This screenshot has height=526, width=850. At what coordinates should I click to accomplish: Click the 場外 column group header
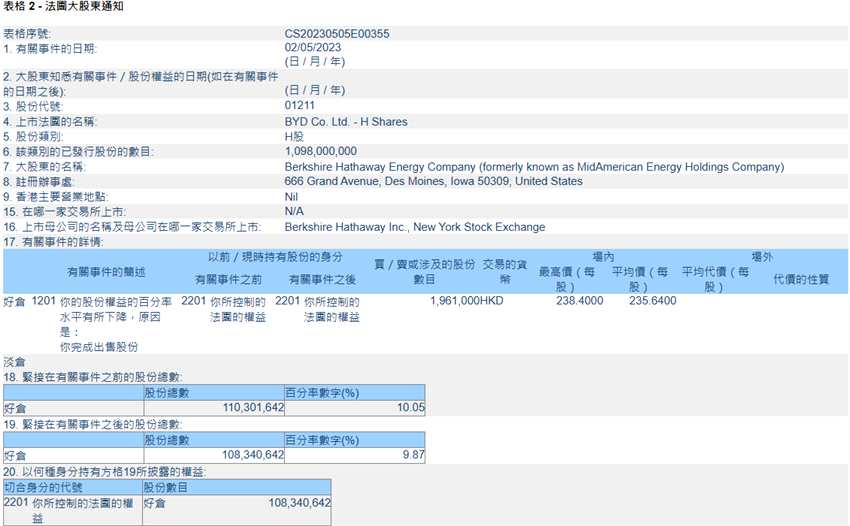762,257
